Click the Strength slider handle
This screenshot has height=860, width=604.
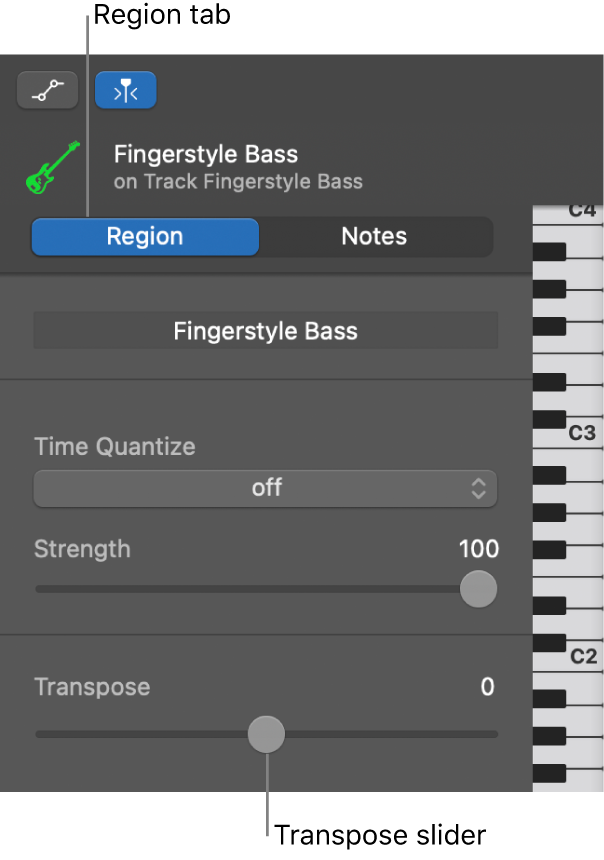click(478, 589)
